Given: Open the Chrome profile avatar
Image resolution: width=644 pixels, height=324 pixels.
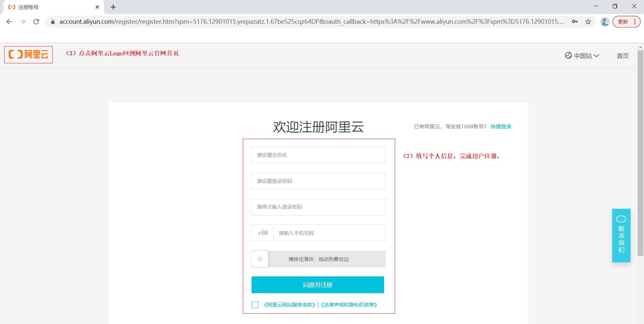Looking at the screenshot, I should pyautogui.click(x=605, y=22).
